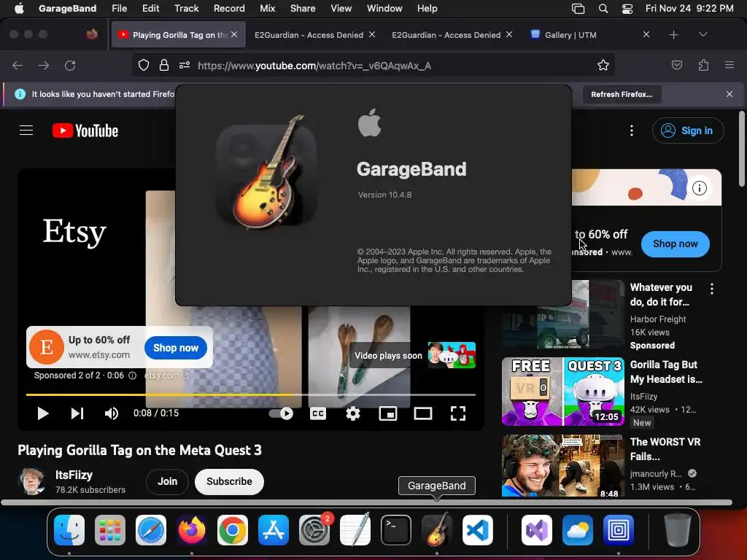The width and height of the screenshot is (747, 560).
Task: Click the Firefox back arrow
Action: 18,65
